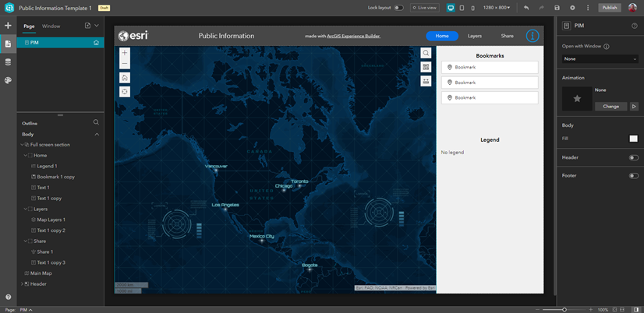Viewport: 644px width, 313px height.
Task: Enable the Footer toggle
Action: [633, 176]
